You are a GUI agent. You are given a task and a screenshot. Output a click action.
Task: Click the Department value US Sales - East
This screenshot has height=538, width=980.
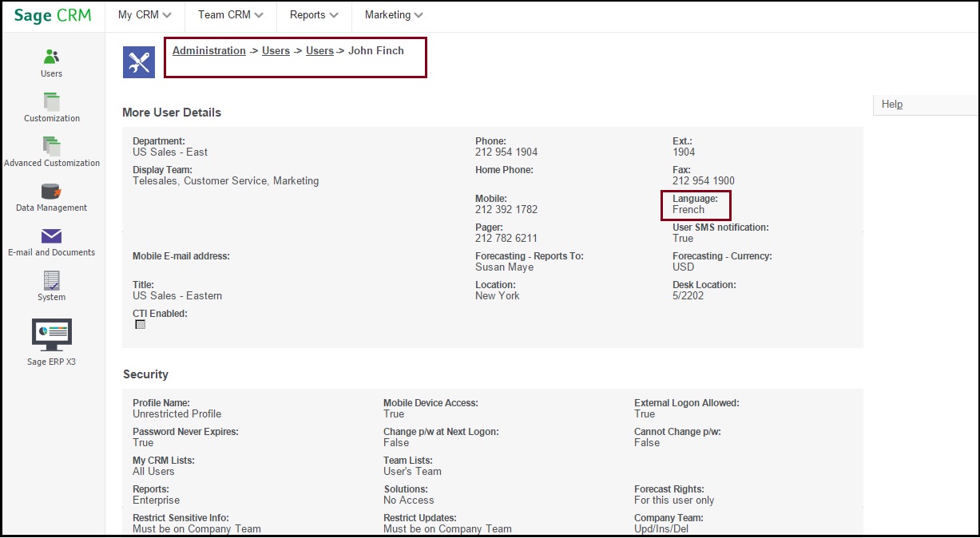pyautogui.click(x=170, y=152)
